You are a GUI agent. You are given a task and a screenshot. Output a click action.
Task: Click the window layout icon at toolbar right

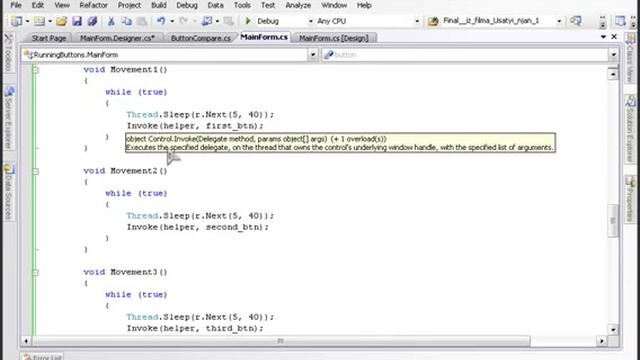(x=620, y=21)
